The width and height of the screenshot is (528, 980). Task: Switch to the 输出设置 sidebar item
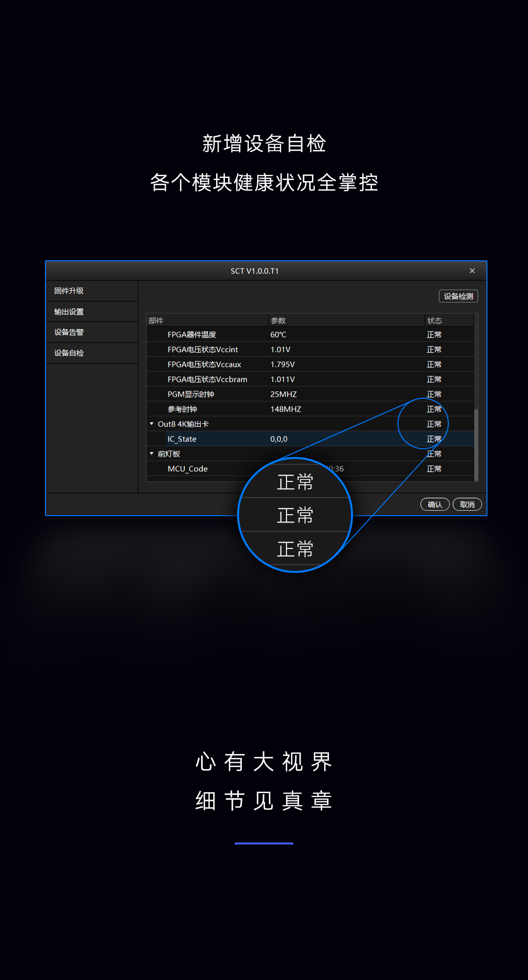69,312
